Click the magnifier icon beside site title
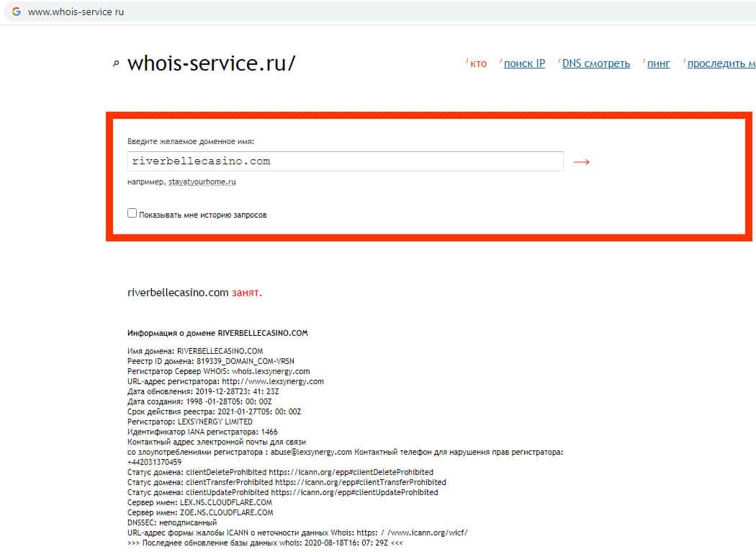 (x=116, y=63)
